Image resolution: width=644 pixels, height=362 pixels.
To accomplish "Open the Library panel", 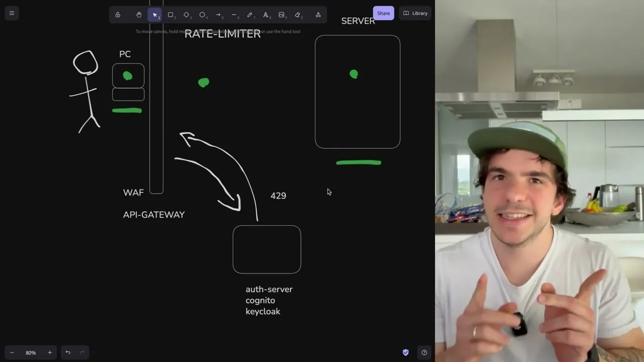I will tap(415, 13).
